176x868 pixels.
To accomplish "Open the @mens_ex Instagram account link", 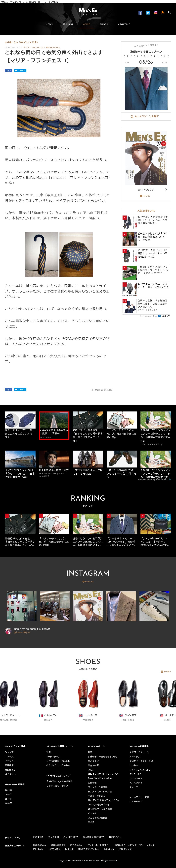I will pos(88,581).
